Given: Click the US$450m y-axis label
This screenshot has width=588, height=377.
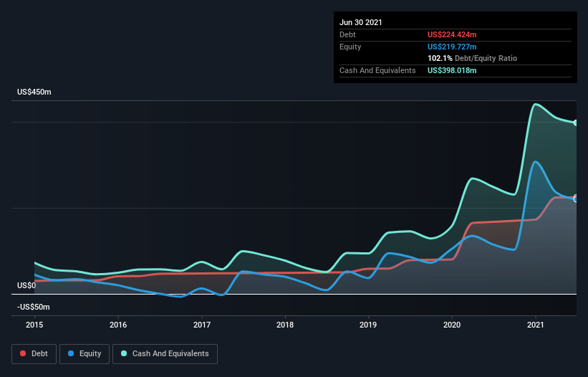Looking at the screenshot, I should 34,92.
